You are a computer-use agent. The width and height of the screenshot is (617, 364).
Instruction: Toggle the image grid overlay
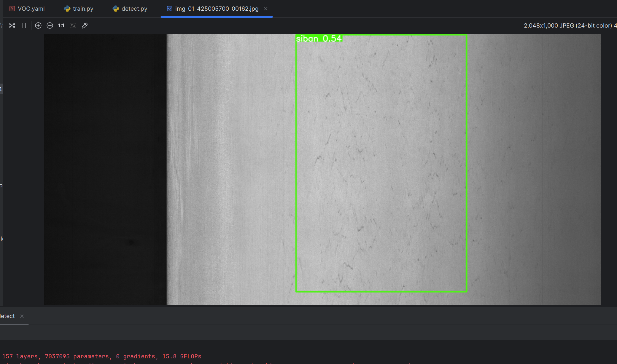(x=24, y=25)
